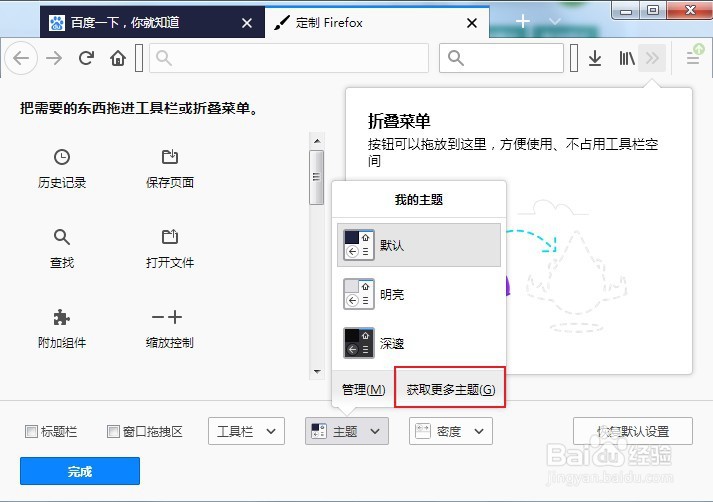
Task: Minimize the Firefox window
Action: point(626,10)
